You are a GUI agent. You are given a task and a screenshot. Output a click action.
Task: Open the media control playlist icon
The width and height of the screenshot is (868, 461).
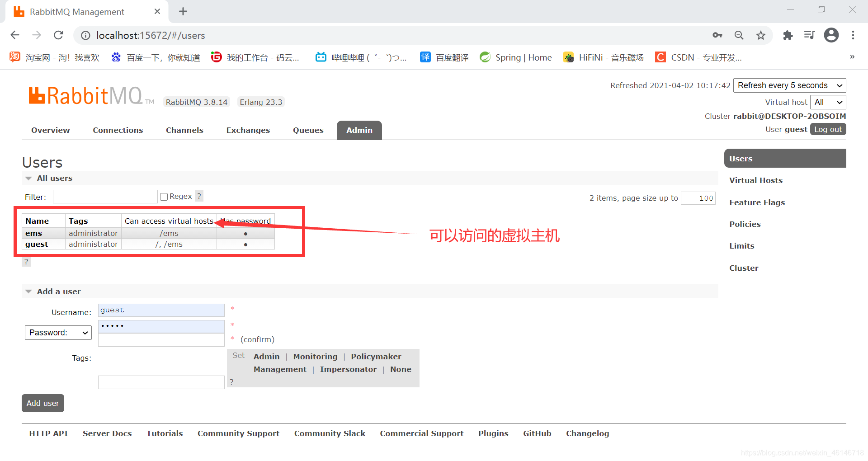(809, 35)
